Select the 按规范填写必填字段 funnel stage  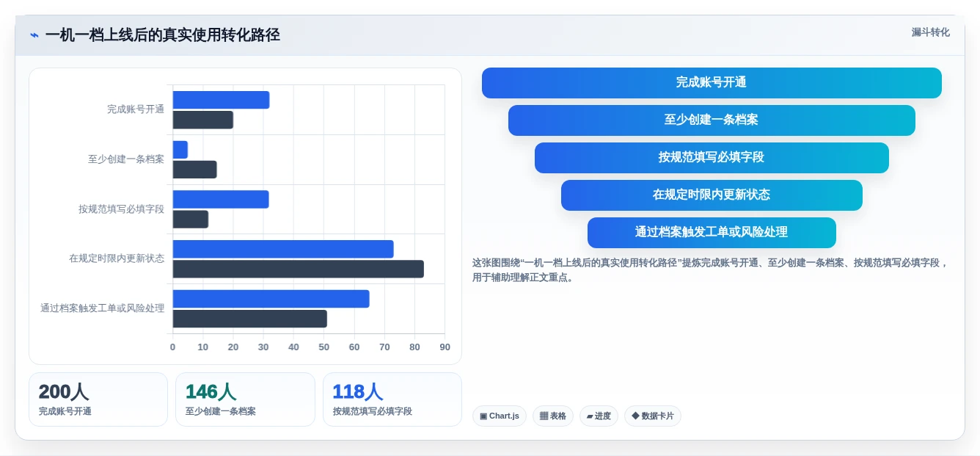coord(712,158)
